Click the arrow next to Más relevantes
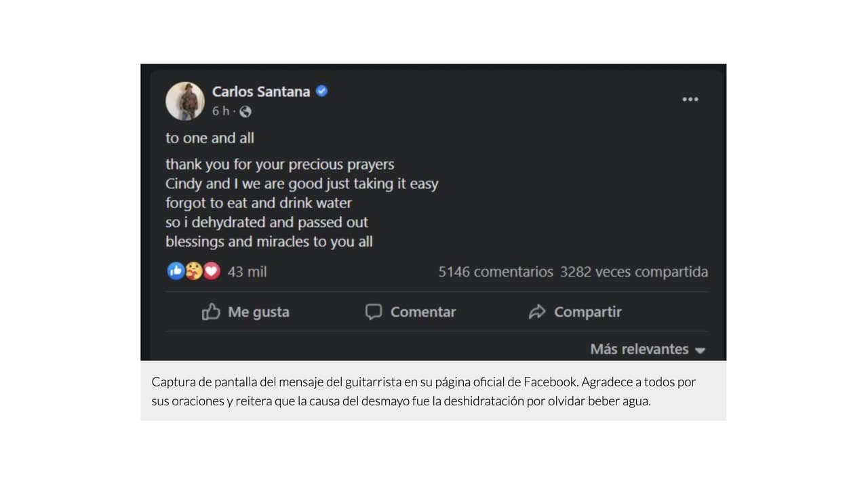Viewport: 868px width, 488px height. (x=701, y=350)
